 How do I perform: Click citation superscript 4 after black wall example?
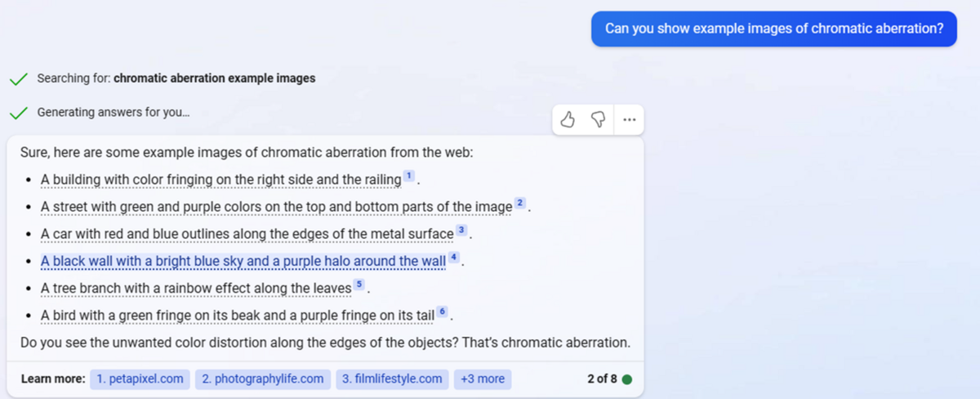(454, 258)
